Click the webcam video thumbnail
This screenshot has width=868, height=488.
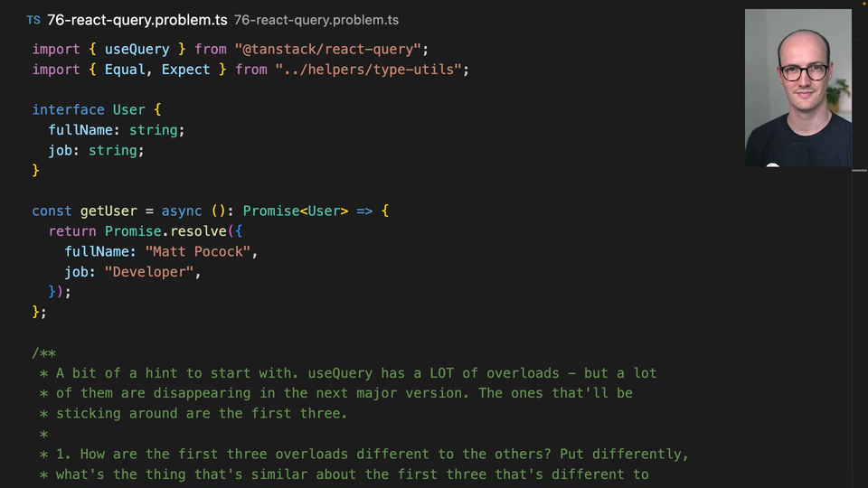click(x=797, y=88)
